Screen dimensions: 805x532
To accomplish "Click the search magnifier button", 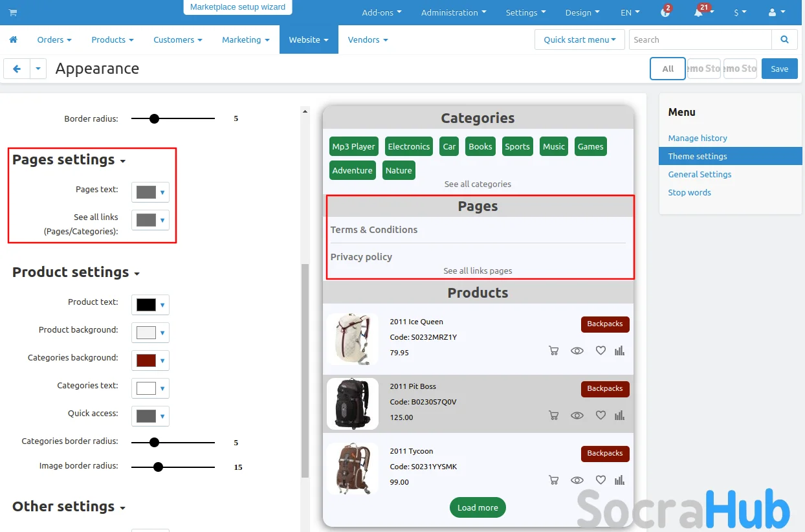I will pyautogui.click(x=784, y=40).
